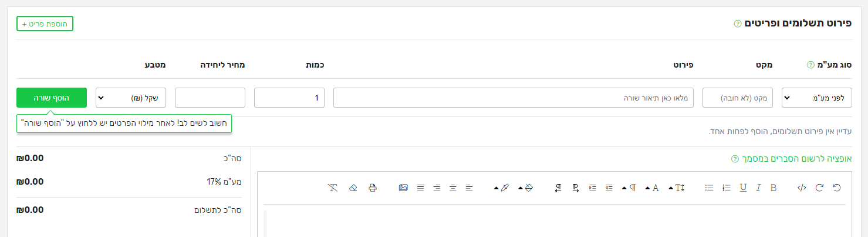Print the editor content
Viewport: 868px width, 237px height.
click(x=372, y=188)
